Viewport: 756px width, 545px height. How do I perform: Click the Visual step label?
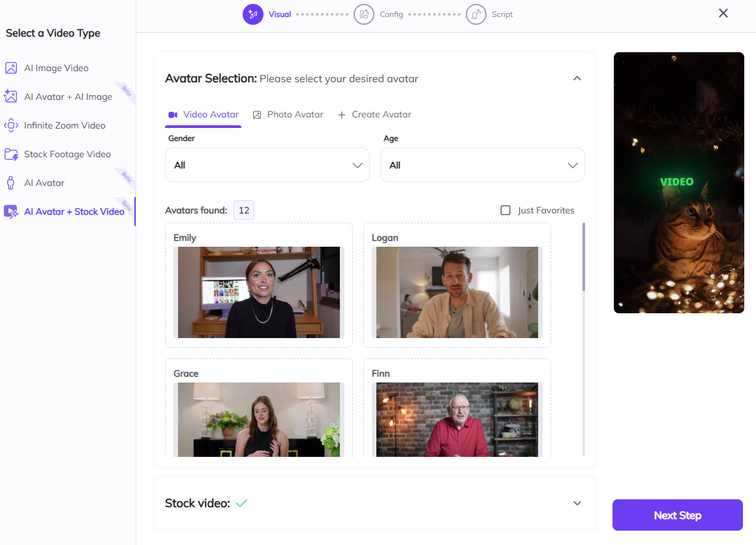(x=280, y=14)
